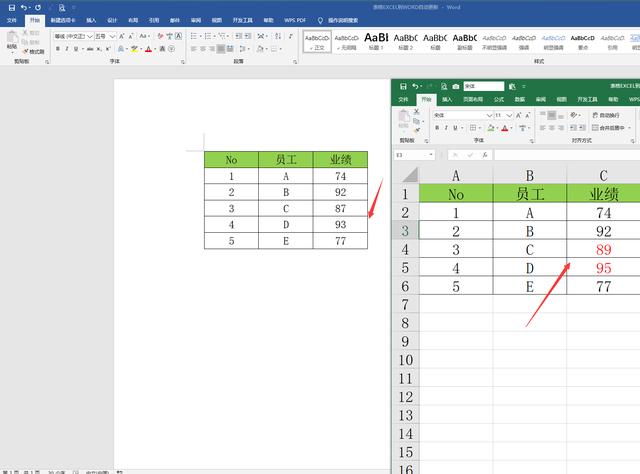The image size is (640, 474).
Task: Switch to Excel's 公式 Formulas tab
Action: click(499, 99)
